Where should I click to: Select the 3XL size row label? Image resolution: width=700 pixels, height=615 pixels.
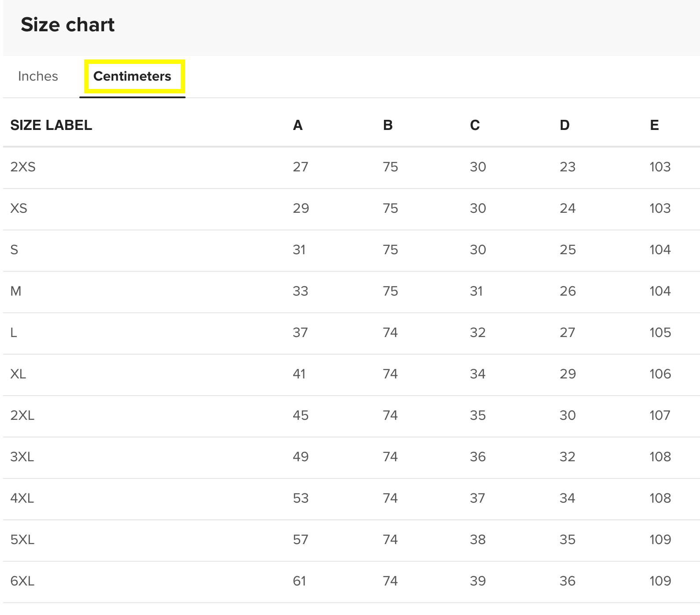click(x=22, y=457)
